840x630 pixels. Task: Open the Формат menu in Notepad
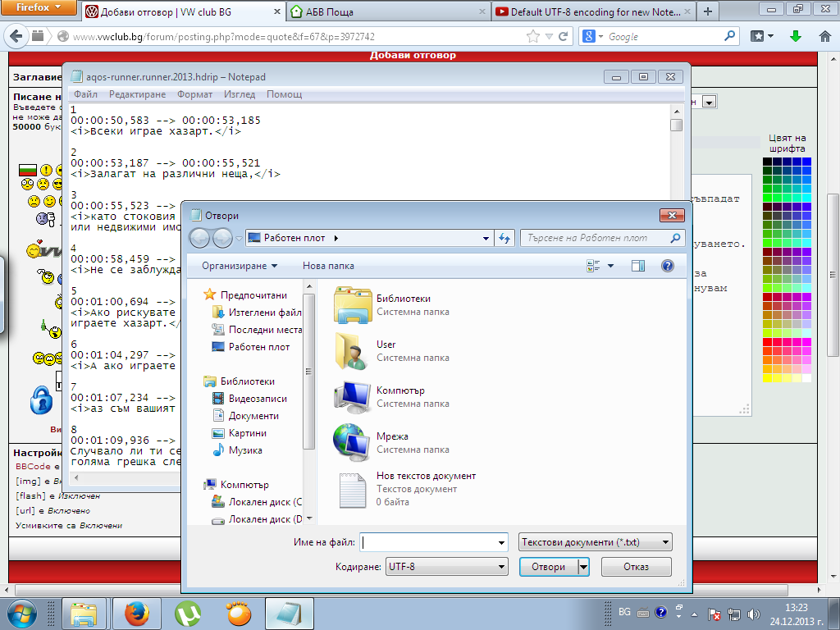point(195,94)
